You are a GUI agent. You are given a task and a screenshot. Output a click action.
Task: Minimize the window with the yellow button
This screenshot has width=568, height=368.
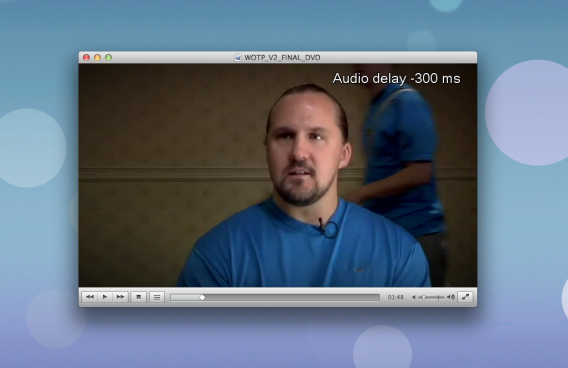97,57
